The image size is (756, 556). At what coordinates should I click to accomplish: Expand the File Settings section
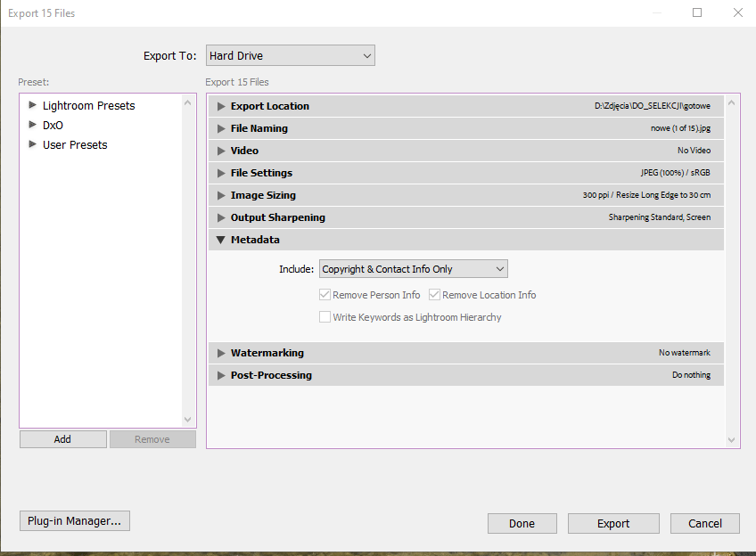tap(222, 173)
